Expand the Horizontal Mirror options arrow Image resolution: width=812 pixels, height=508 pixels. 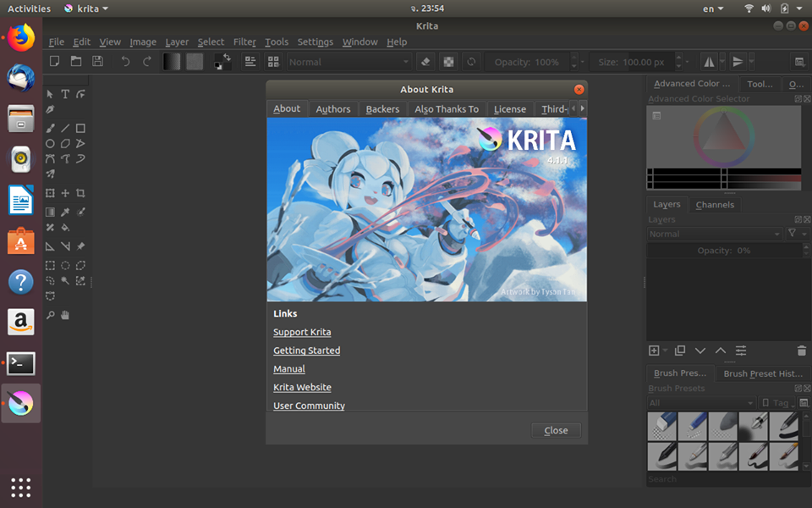tap(722, 62)
